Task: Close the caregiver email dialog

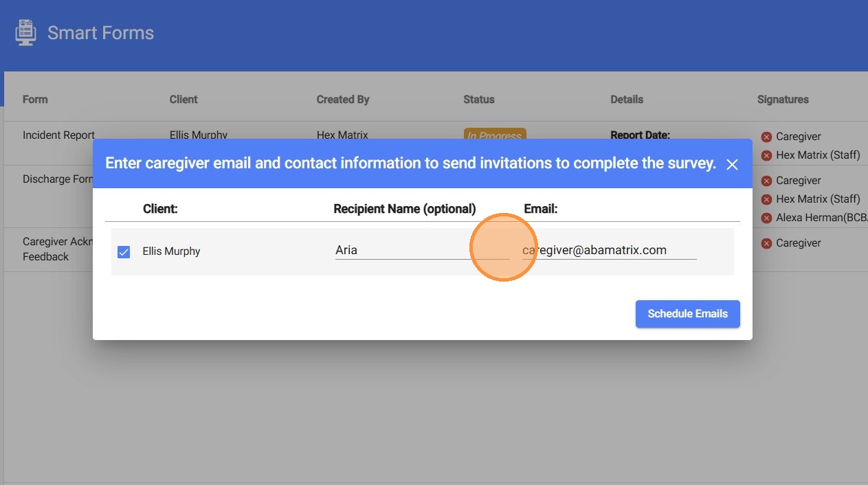Action: [732, 164]
